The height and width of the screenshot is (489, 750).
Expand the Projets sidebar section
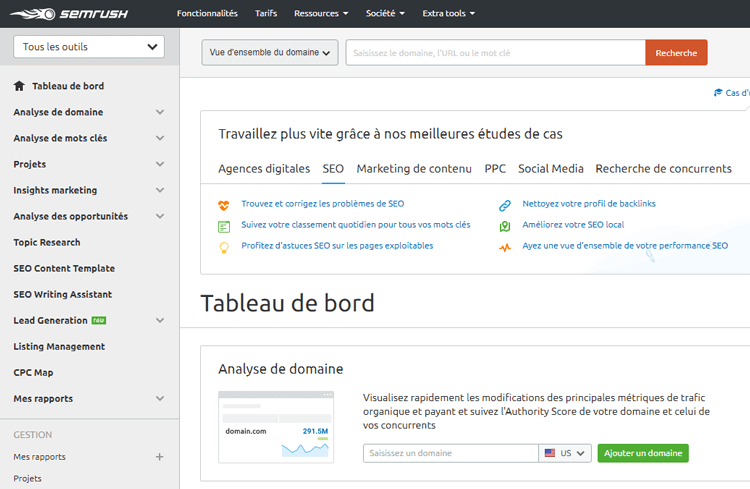pyautogui.click(x=160, y=164)
